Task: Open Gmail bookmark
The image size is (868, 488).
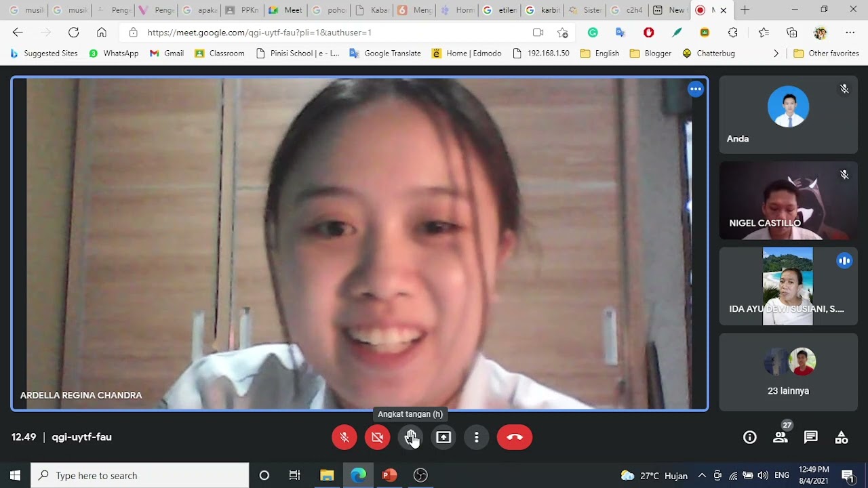Action: (167, 53)
